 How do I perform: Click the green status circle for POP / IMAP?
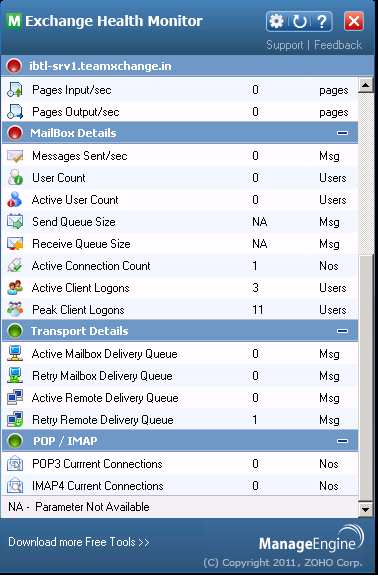(x=15, y=441)
